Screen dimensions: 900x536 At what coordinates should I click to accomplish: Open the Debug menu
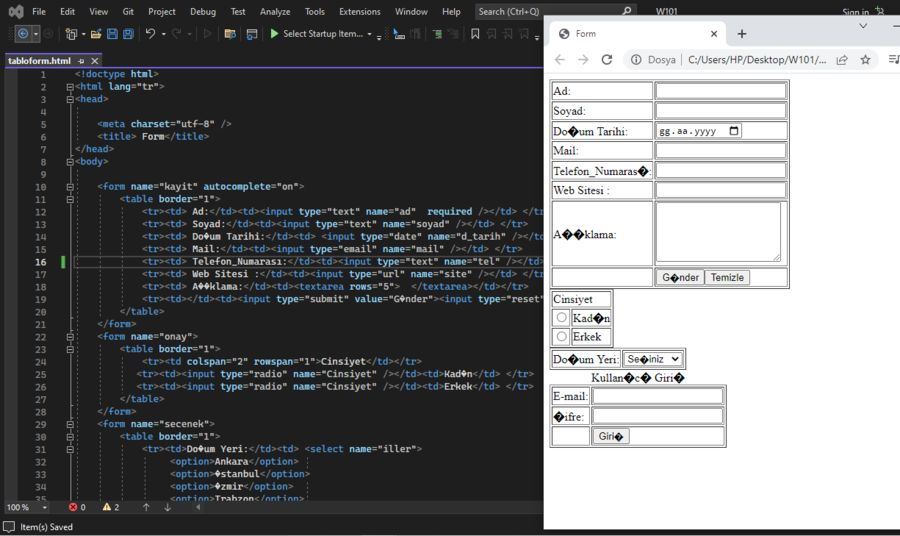click(203, 11)
